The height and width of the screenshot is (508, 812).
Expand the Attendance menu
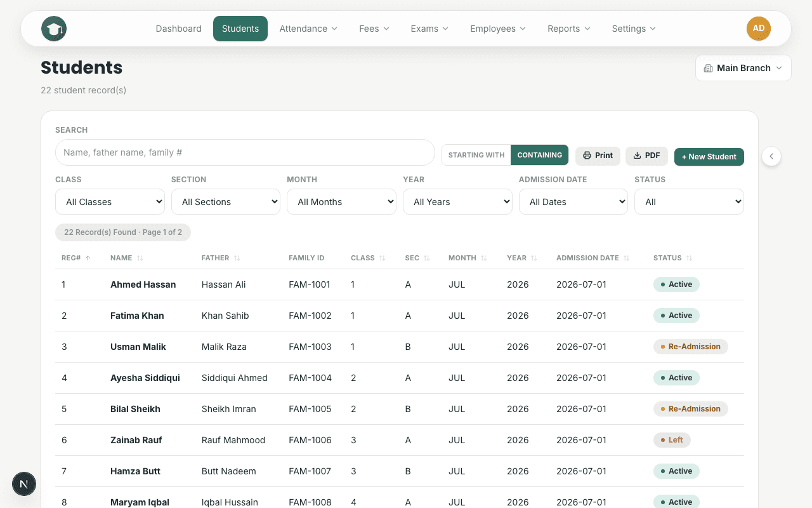[x=308, y=29]
